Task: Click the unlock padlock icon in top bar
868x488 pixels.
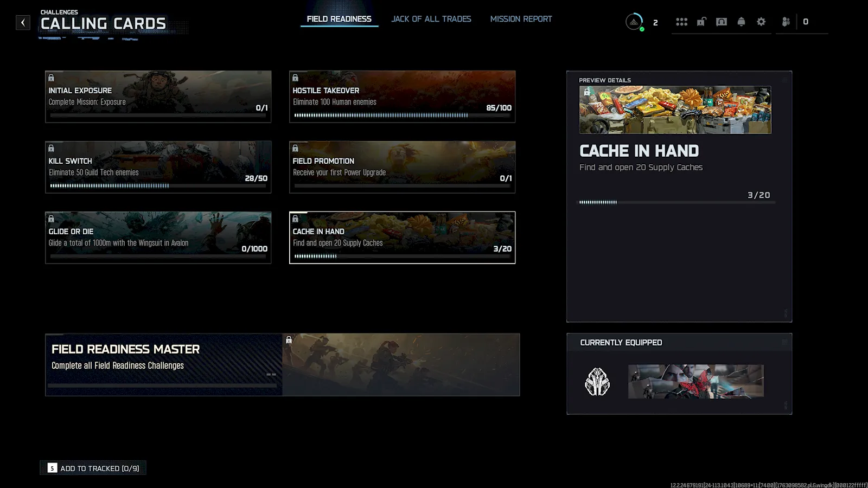Action: pyautogui.click(x=701, y=22)
